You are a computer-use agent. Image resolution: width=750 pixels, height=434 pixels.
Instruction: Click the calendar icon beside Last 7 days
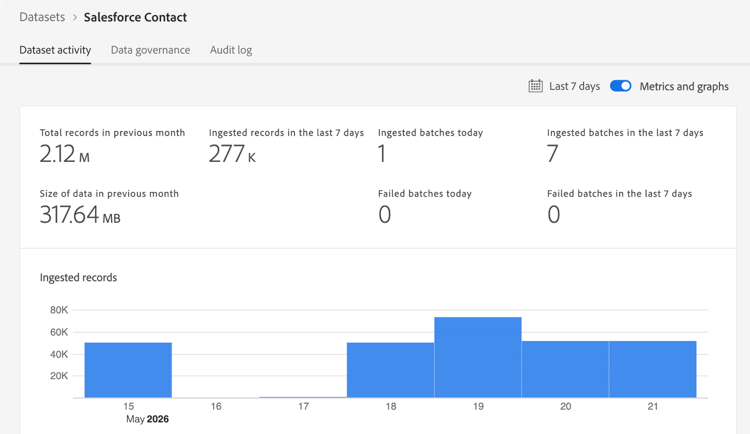(535, 86)
